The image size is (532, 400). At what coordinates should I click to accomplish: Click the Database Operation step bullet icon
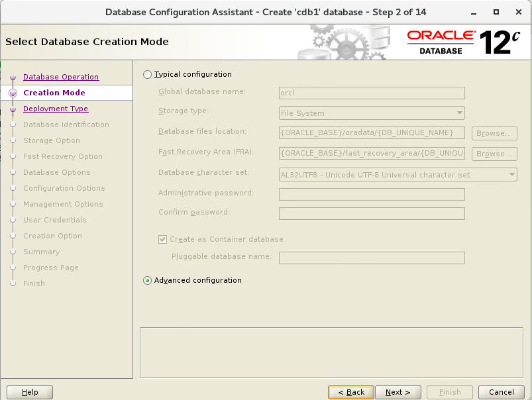click(x=13, y=77)
